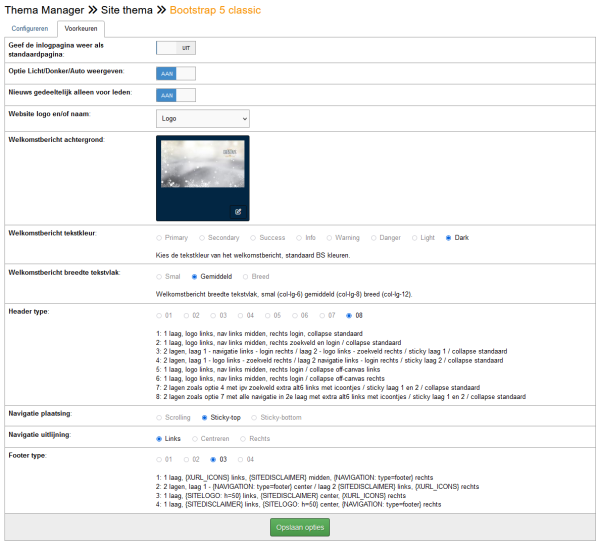Choose Light as welcome text color
This screenshot has height=546, width=600.
[x=415, y=238]
